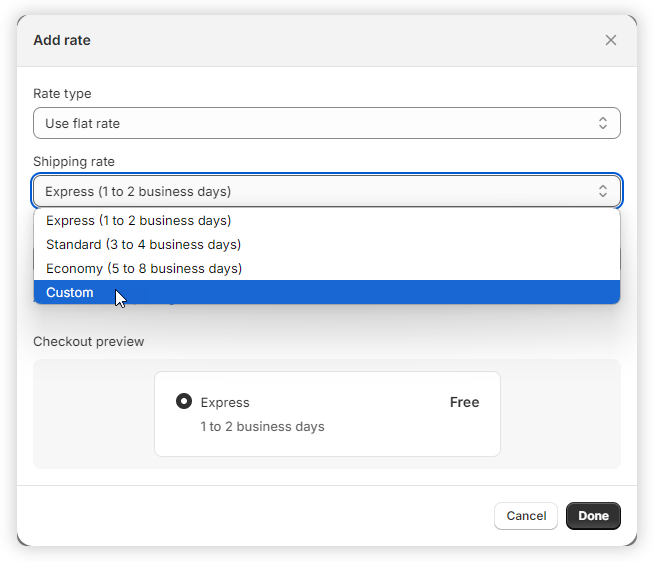
Task: Select the Custom shipping rate option
Action: [x=70, y=292]
